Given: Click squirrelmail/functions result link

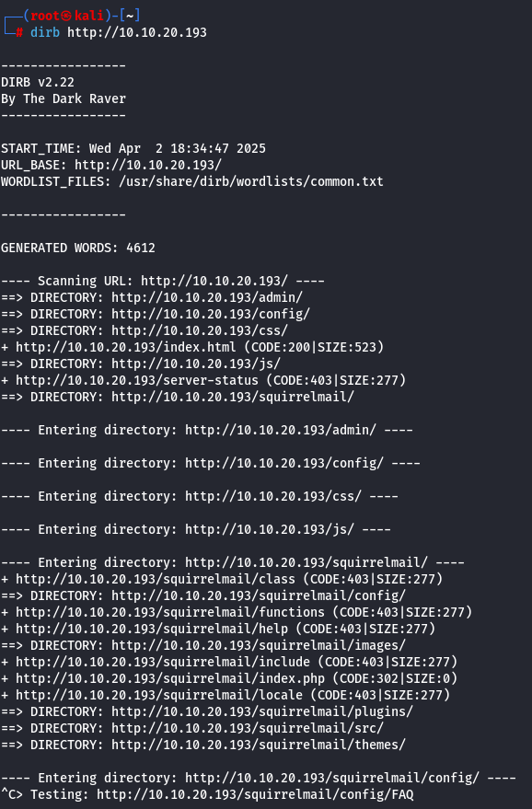Looking at the screenshot, I should point(170,612).
